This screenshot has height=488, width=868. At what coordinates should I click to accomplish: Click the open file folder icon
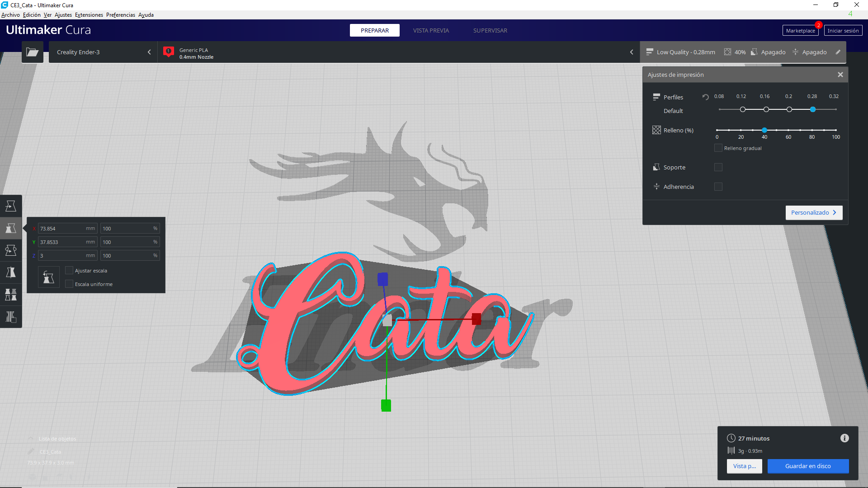click(x=33, y=52)
